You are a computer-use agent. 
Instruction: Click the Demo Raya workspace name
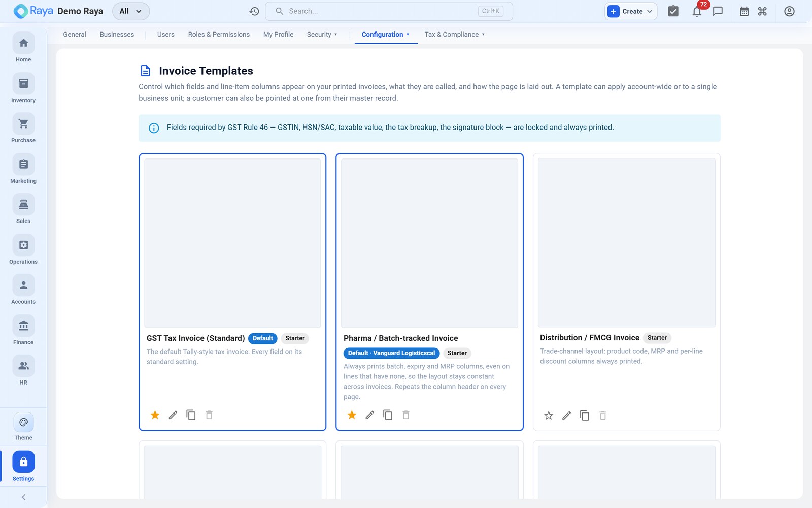point(80,11)
